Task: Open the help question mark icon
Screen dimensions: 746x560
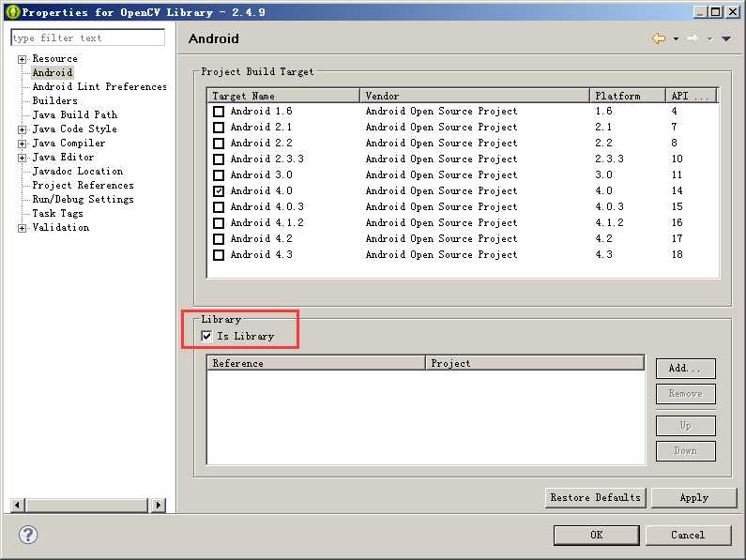Action: 28,535
